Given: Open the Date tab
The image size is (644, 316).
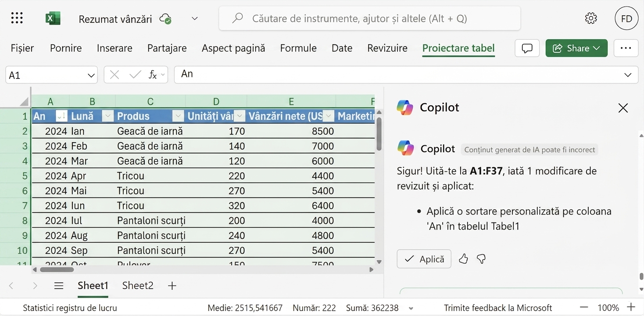Looking at the screenshot, I should tap(342, 48).
